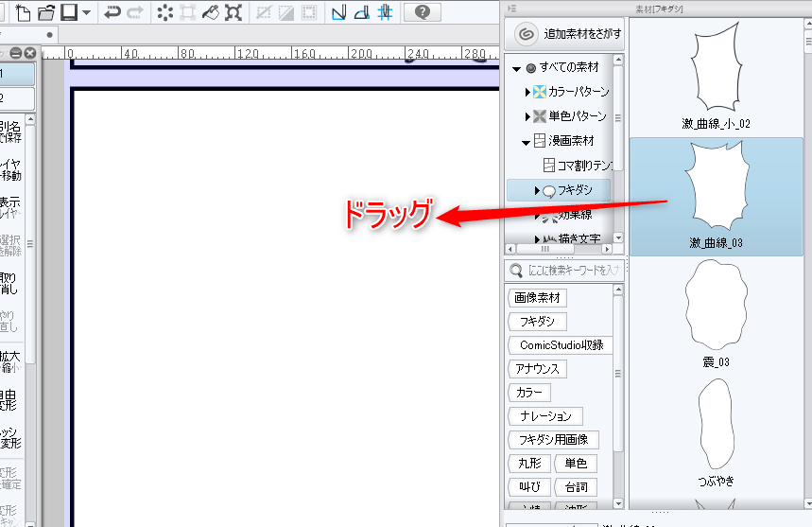Select the 激_曲線_03 balloon thumbnail
The image size is (812, 527).
pyautogui.click(x=717, y=197)
